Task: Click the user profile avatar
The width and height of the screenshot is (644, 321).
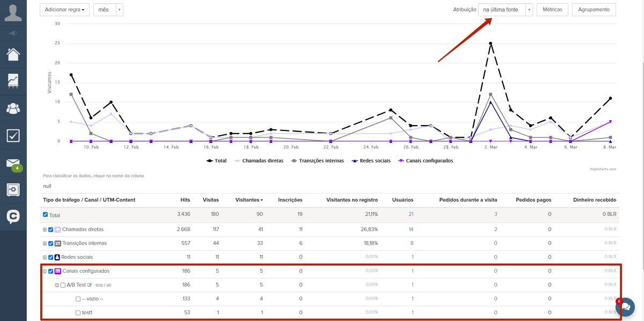Action: [x=13, y=13]
